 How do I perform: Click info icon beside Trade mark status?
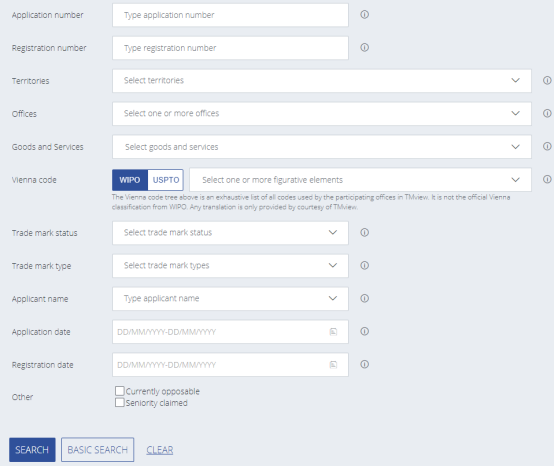coord(364,232)
